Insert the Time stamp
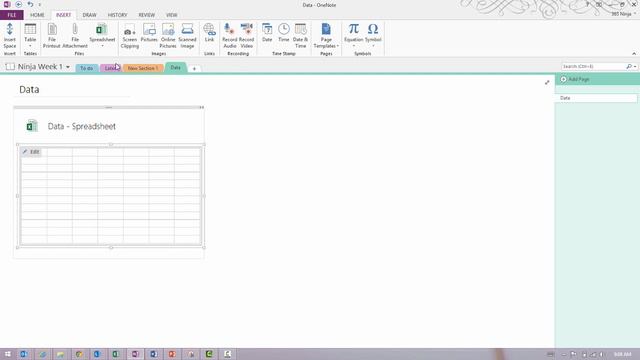640x360 pixels. pos(284,33)
